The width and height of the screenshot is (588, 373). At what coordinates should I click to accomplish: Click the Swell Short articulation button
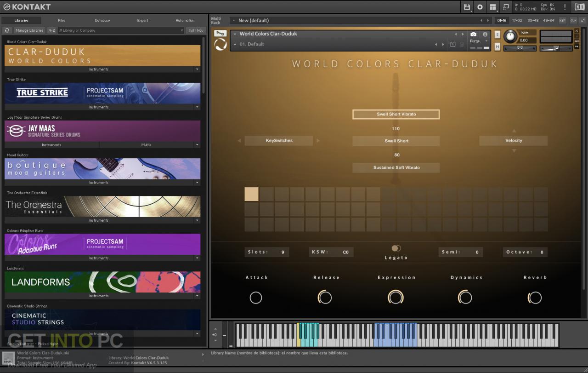coord(396,141)
